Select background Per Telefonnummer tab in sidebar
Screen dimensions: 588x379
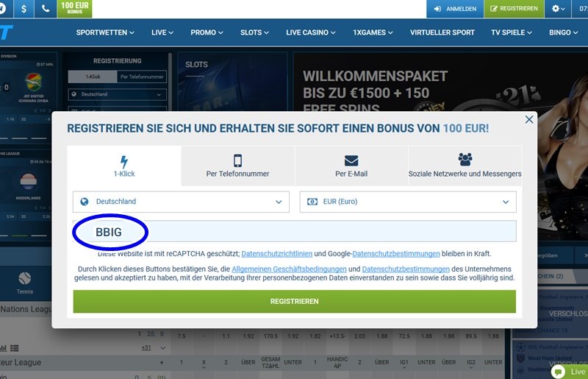[x=142, y=77]
